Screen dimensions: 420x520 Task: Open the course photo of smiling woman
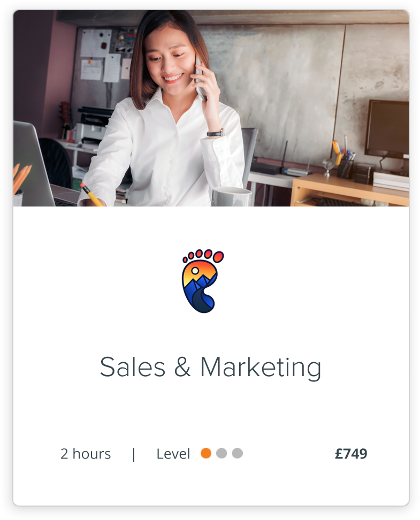pos(211,109)
